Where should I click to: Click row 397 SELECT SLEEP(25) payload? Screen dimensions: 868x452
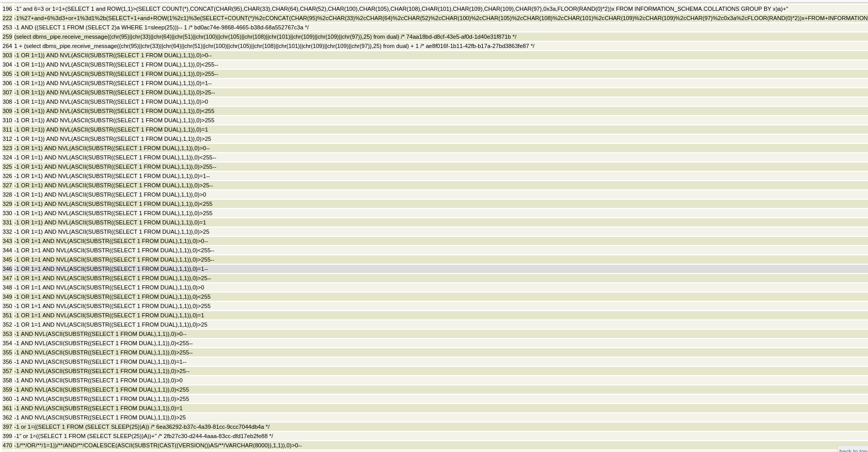point(142,427)
